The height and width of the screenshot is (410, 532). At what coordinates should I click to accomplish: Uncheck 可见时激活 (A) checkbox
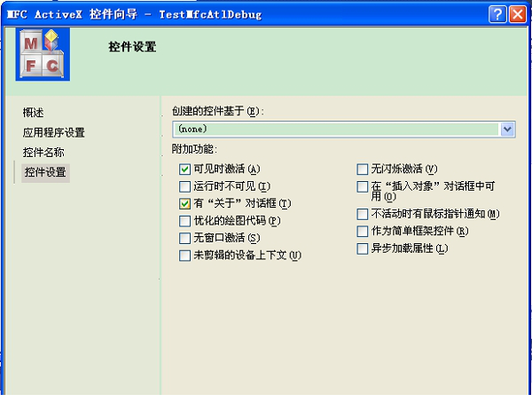pyautogui.click(x=184, y=169)
